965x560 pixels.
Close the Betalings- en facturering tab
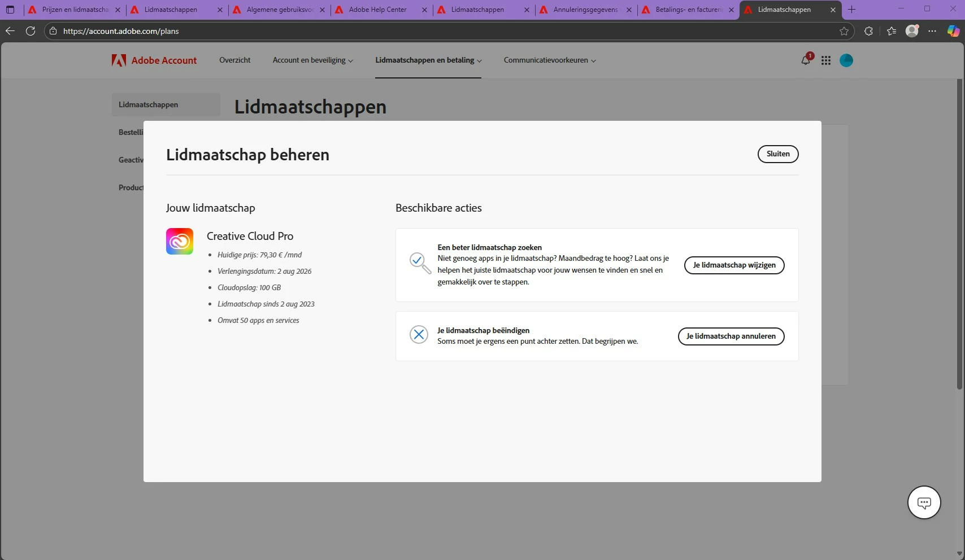(731, 10)
